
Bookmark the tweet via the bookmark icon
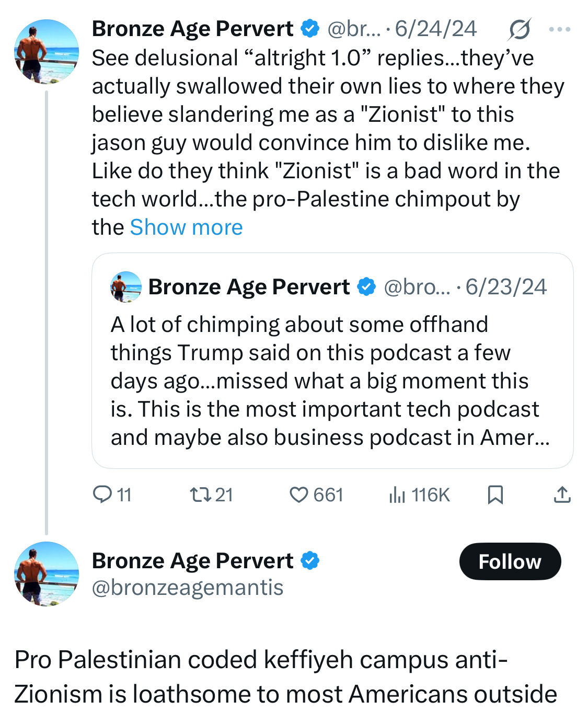(495, 495)
